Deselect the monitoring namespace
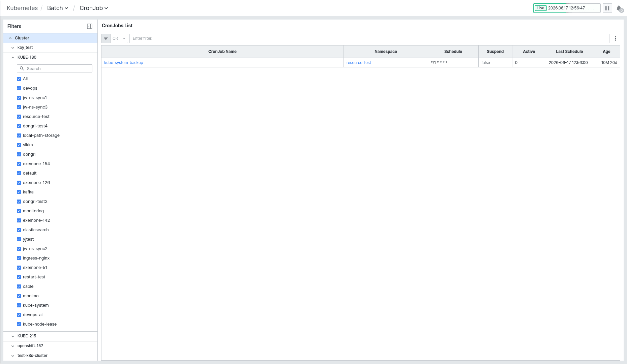The image size is (627, 364). pyautogui.click(x=19, y=211)
